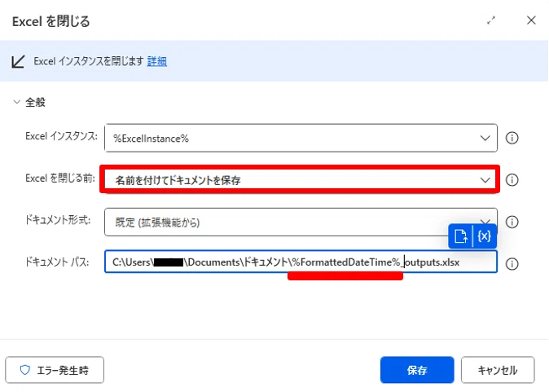The width and height of the screenshot is (549, 392).
Task: Open the エラー発生時 settings button
Action: click(55, 370)
